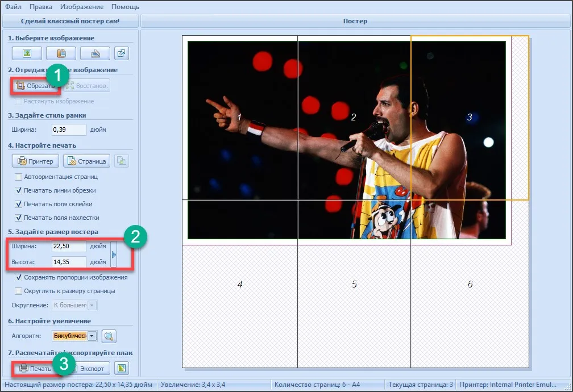Click the frame Ширина 0,39 input field
The height and width of the screenshot is (392, 573).
[69, 130]
